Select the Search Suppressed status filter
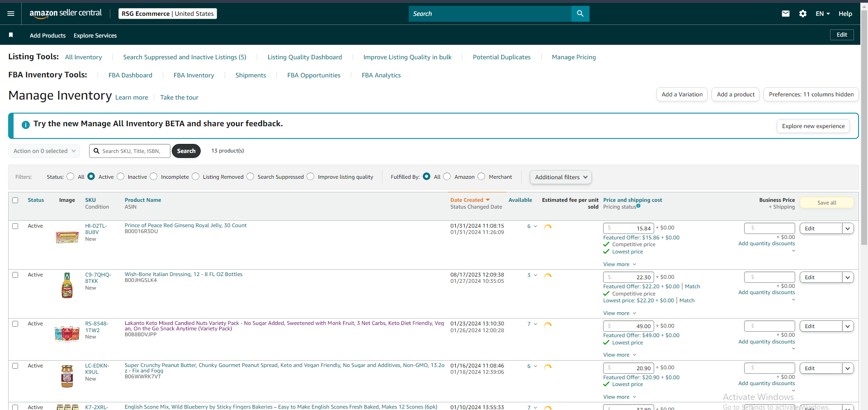Screen dimensions: 868x410 click(x=250, y=176)
